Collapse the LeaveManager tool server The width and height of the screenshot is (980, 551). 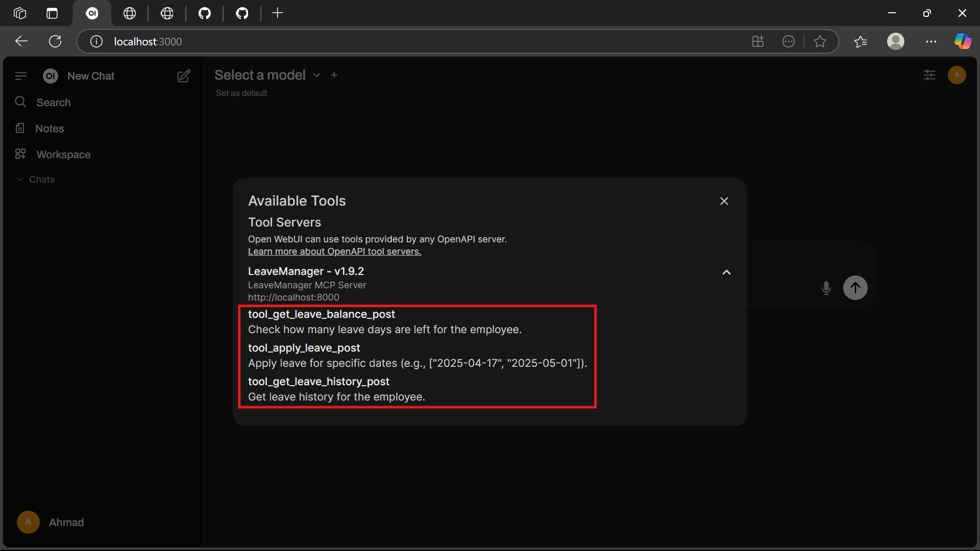point(726,272)
